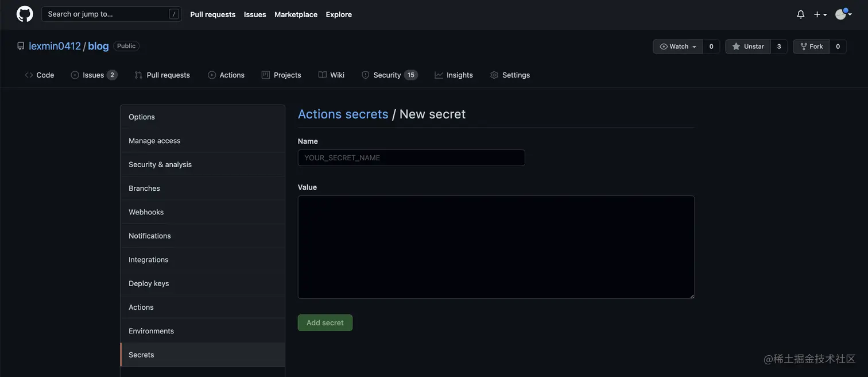Click the Code tab icon

click(29, 75)
